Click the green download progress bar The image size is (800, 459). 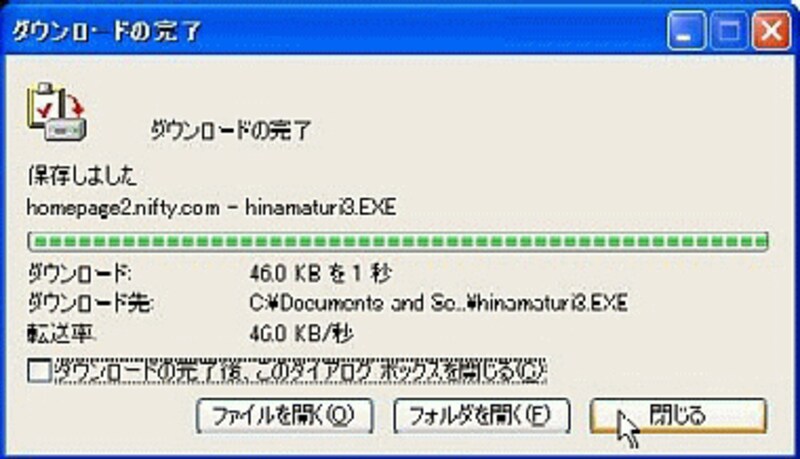[398, 241]
